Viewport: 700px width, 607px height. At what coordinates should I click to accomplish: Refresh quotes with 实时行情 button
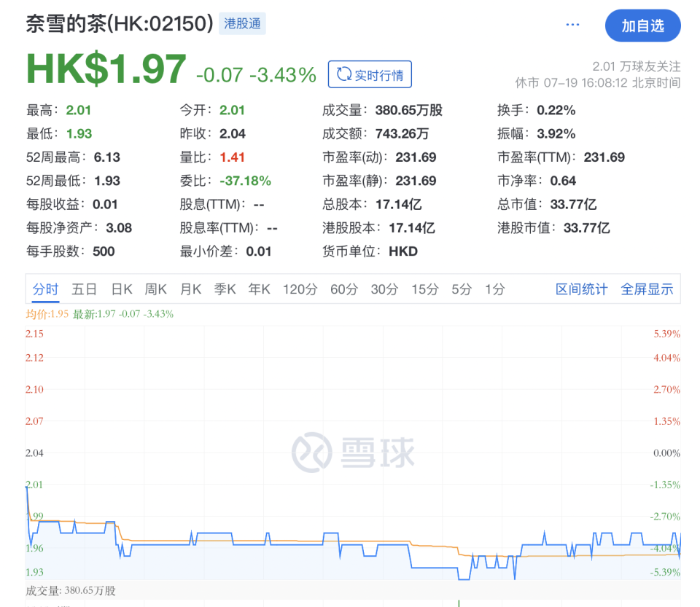[x=370, y=74]
